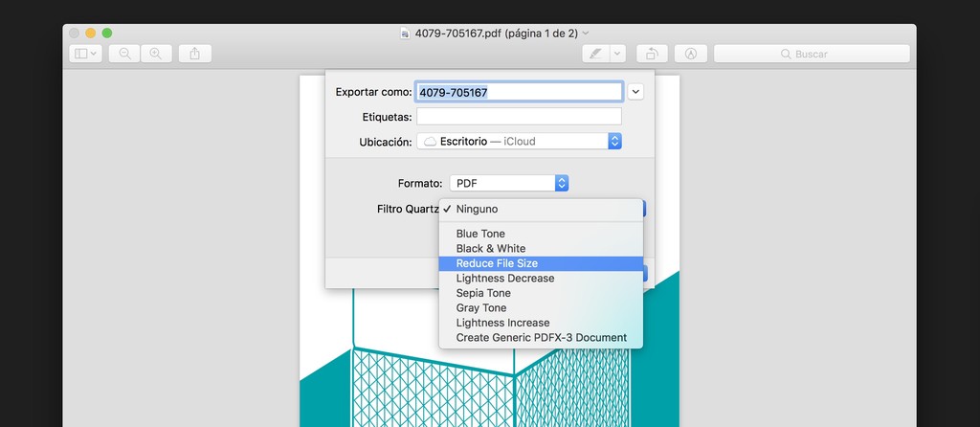The height and width of the screenshot is (427, 980).
Task: Choose the Black & White filter
Action: (x=541, y=249)
